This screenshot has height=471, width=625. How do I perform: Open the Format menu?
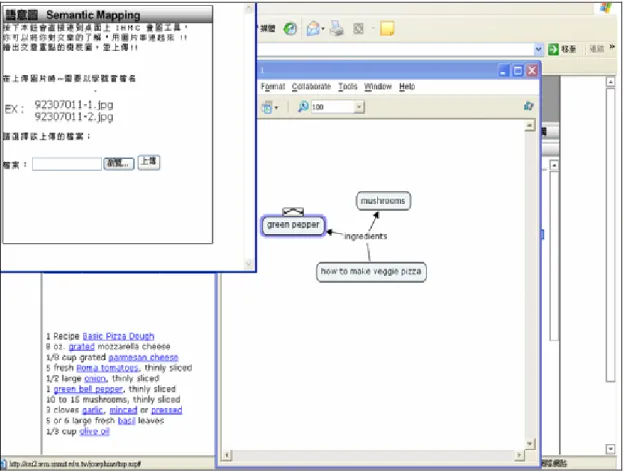pyautogui.click(x=273, y=86)
